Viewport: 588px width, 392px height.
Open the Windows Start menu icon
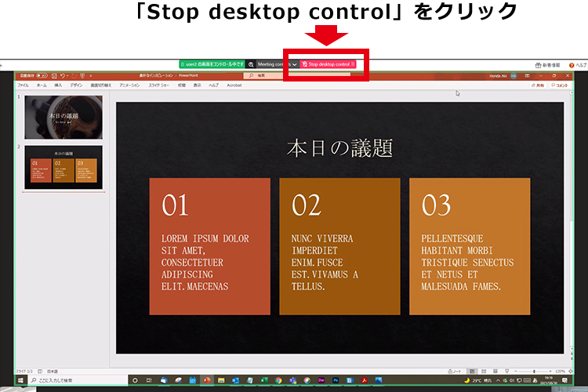[x=21, y=381]
